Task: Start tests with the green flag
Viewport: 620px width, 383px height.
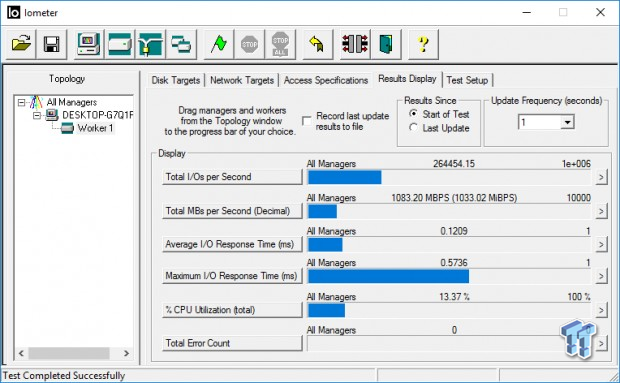Action: click(219, 44)
